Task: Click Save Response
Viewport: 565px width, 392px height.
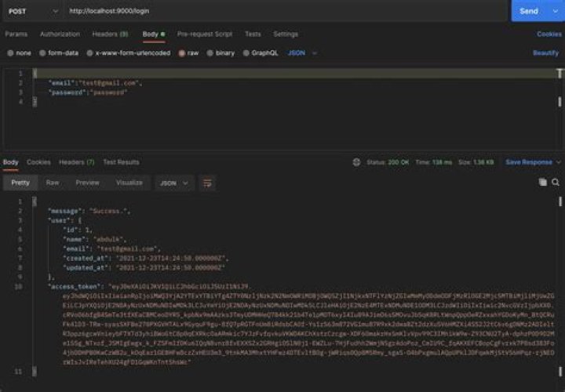Action: pos(529,162)
